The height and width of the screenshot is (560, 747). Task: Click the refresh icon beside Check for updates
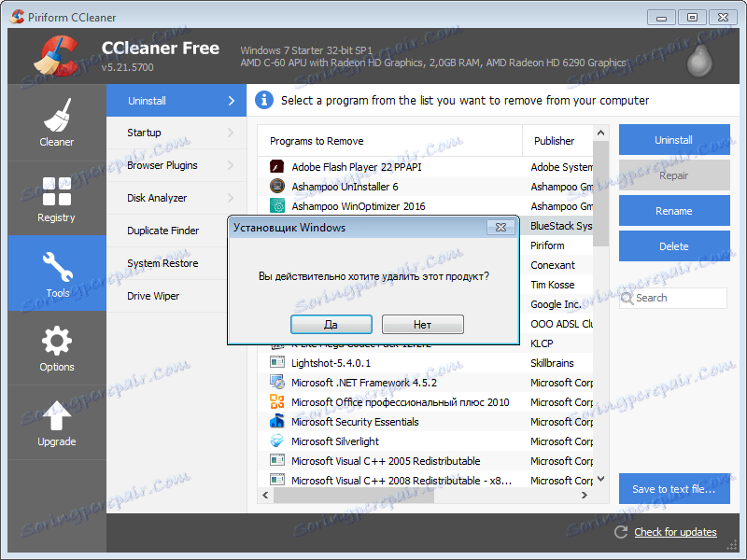point(621,532)
